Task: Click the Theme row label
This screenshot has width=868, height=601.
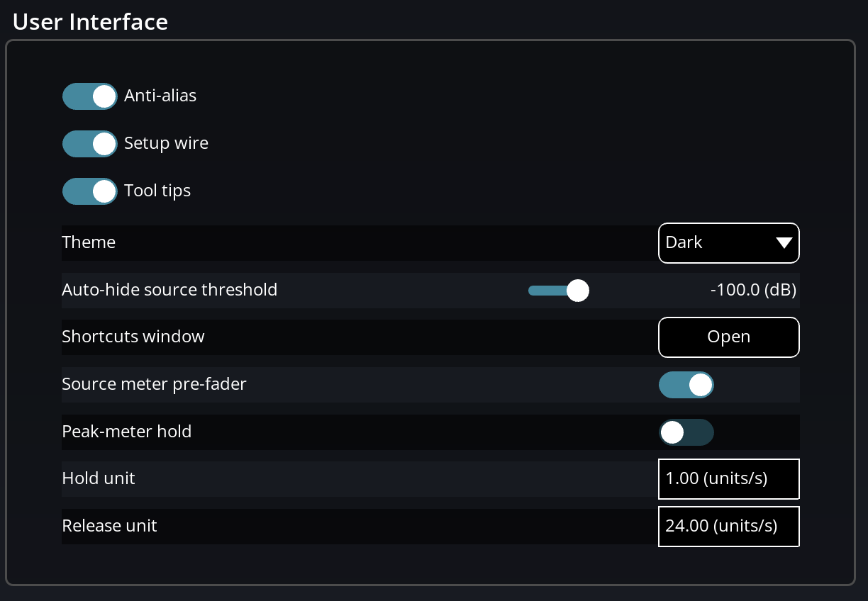Action: 89,242
